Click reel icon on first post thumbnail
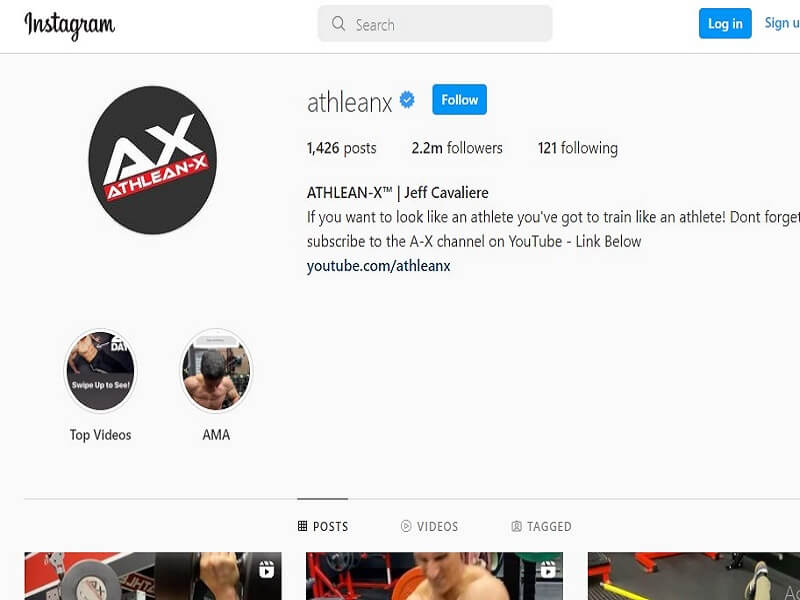The width and height of the screenshot is (800, 600). pos(266,569)
